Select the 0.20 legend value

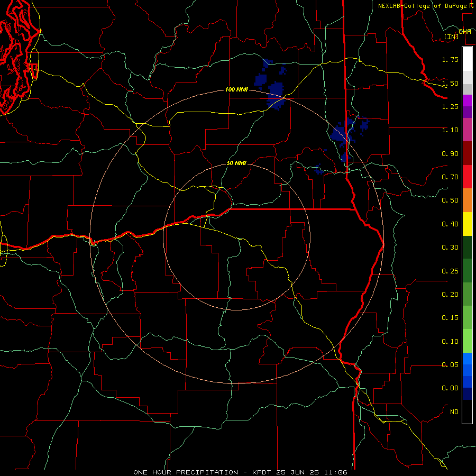point(450,295)
